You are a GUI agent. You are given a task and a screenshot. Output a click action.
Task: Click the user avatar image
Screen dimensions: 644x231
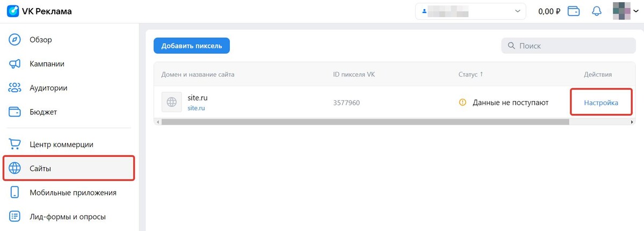point(621,11)
